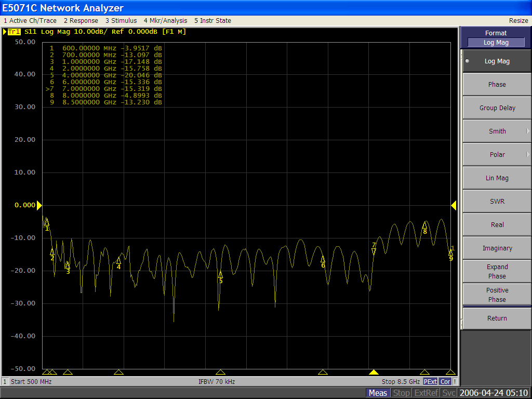
Task: Click the Cor correction indicator
Action: [x=445, y=382]
